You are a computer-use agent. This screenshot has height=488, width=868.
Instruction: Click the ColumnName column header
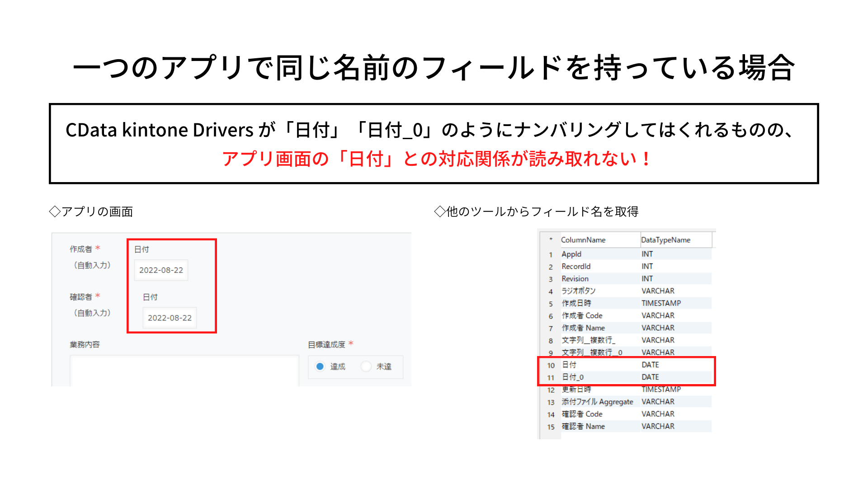click(x=583, y=240)
